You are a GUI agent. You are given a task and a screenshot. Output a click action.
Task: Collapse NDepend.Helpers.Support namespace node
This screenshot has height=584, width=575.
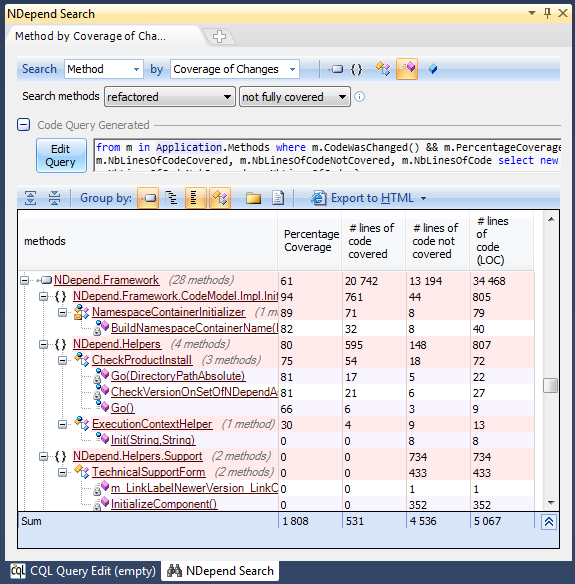click(44, 457)
